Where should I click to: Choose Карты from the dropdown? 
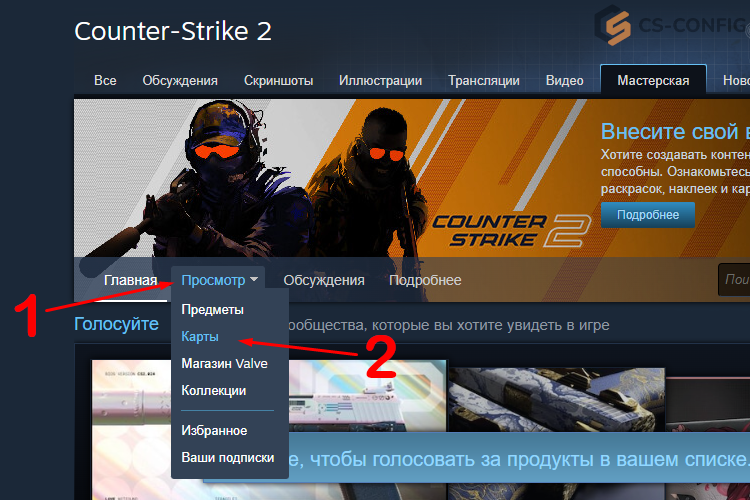[200, 336]
